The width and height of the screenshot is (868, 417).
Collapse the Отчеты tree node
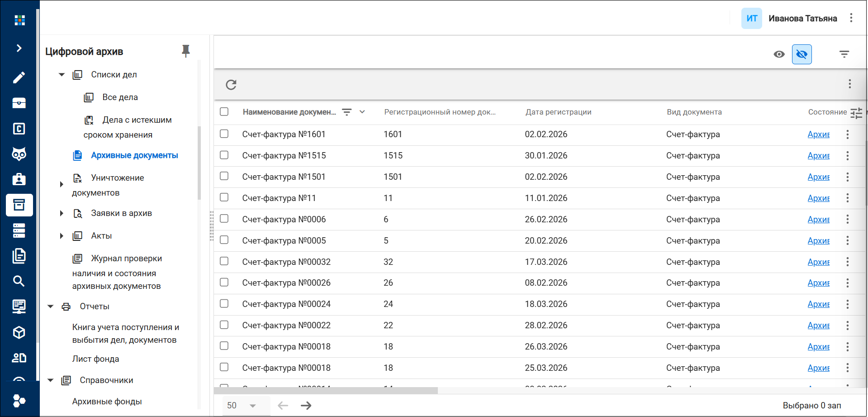coord(51,307)
